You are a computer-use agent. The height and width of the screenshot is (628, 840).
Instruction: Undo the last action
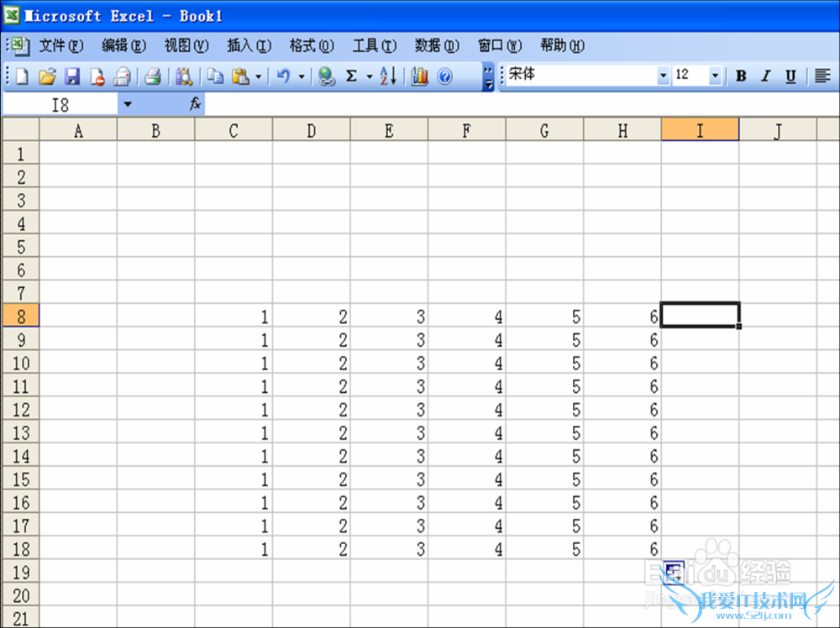tap(283, 76)
